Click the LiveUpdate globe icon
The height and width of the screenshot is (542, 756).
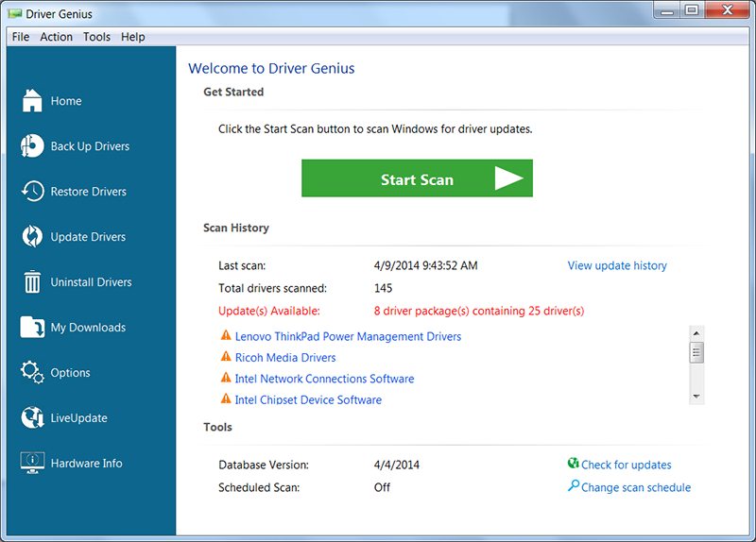click(32, 417)
